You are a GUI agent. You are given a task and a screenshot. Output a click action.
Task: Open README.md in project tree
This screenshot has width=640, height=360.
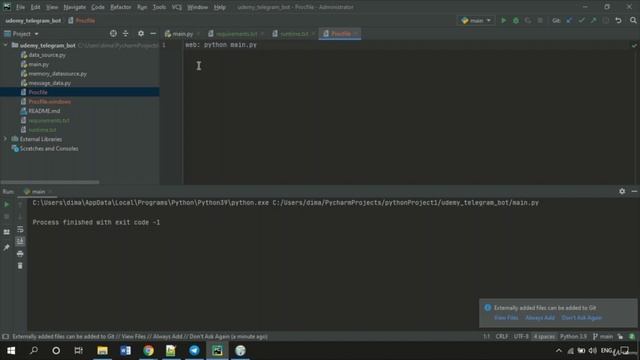coord(44,111)
